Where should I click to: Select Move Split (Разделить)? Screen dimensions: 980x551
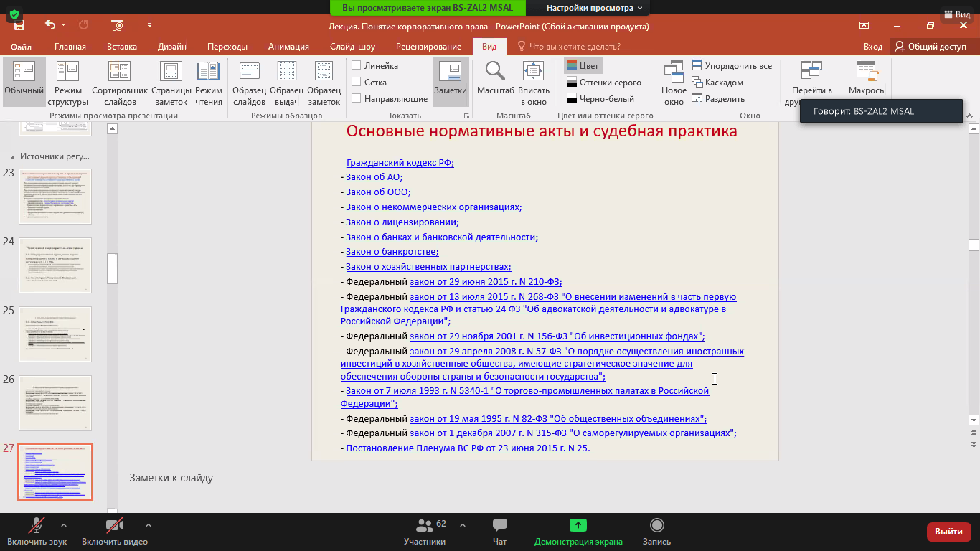tap(718, 99)
